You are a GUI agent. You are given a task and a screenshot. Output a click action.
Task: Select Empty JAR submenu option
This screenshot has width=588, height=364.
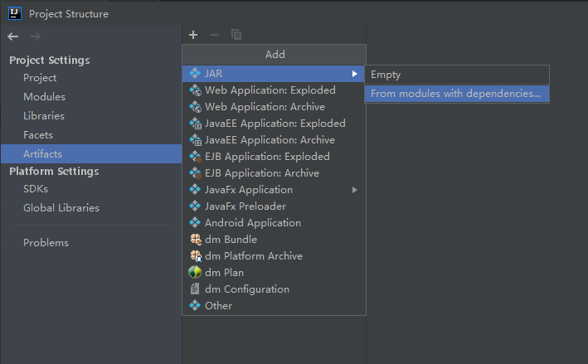pyautogui.click(x=457, y=75)
